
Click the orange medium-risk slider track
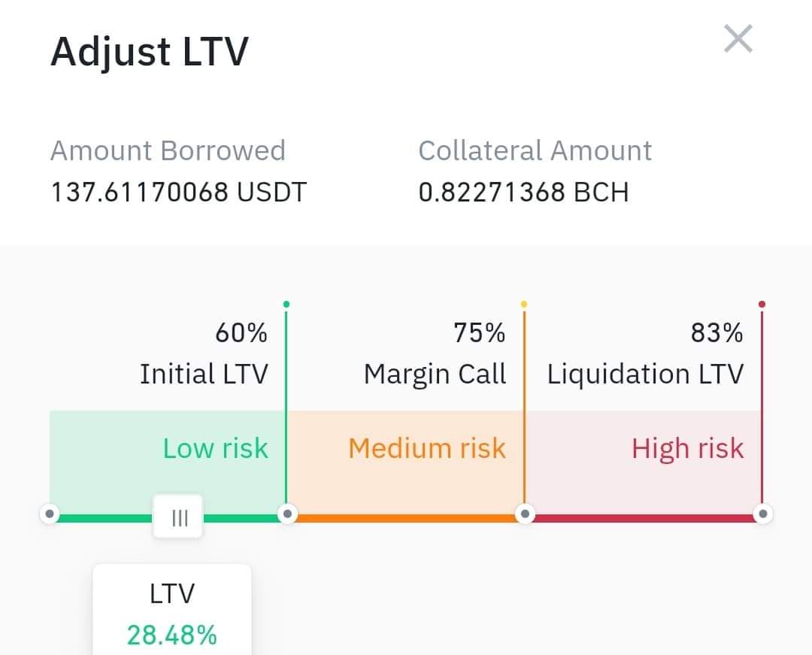[x=406, y=518]
